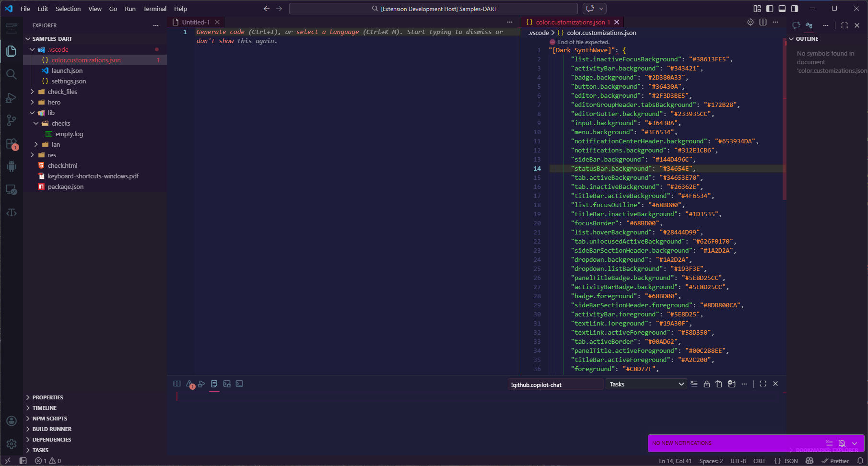Open the Extensions view with badge

(12, 144)
